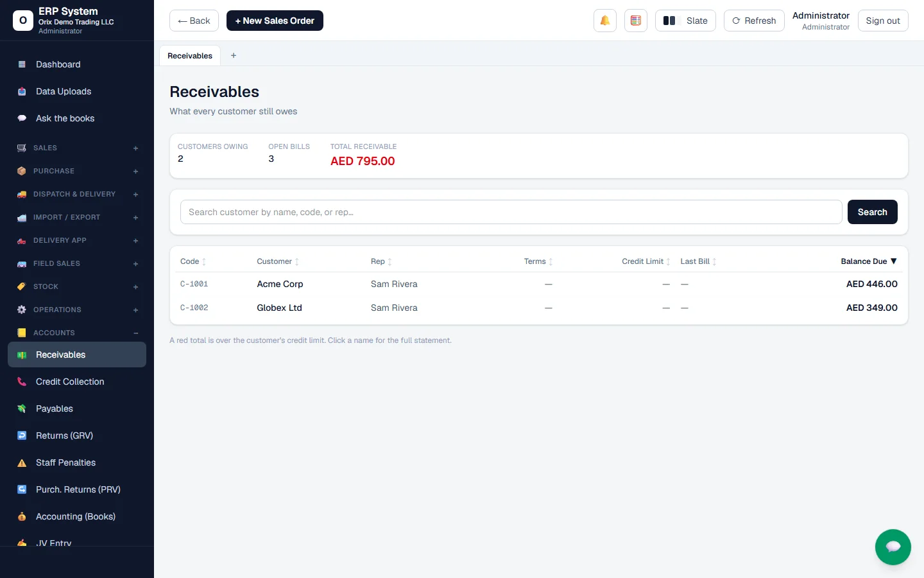Screen dimensions: 924x578
Task: Sort table by Customer column
Action: coord(278,261)
